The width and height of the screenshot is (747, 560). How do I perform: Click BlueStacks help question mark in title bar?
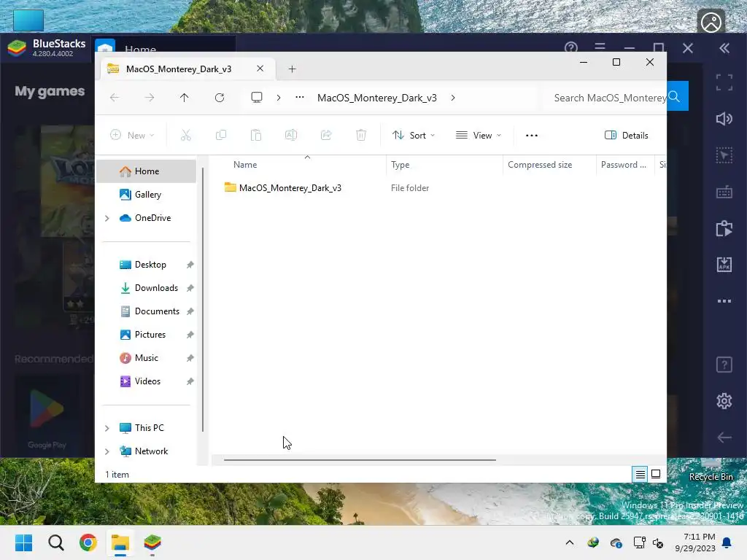coord(570,47)
